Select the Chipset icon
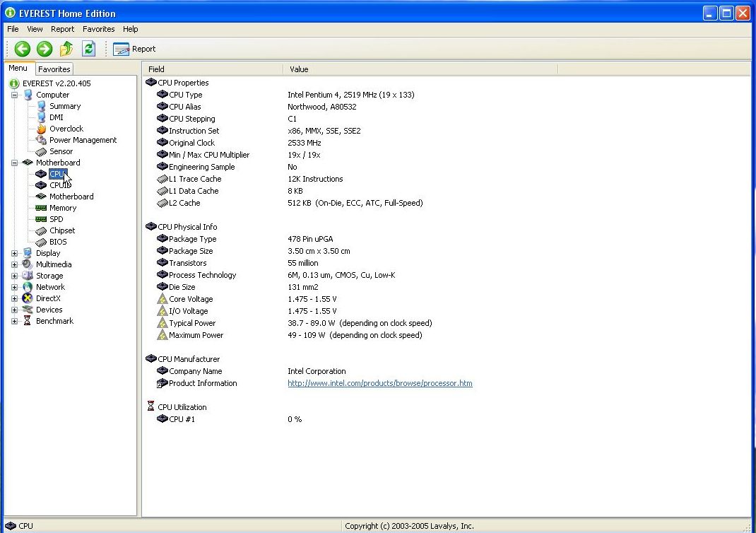Viewport: 756px width, 533px height. tap(42, 230)
